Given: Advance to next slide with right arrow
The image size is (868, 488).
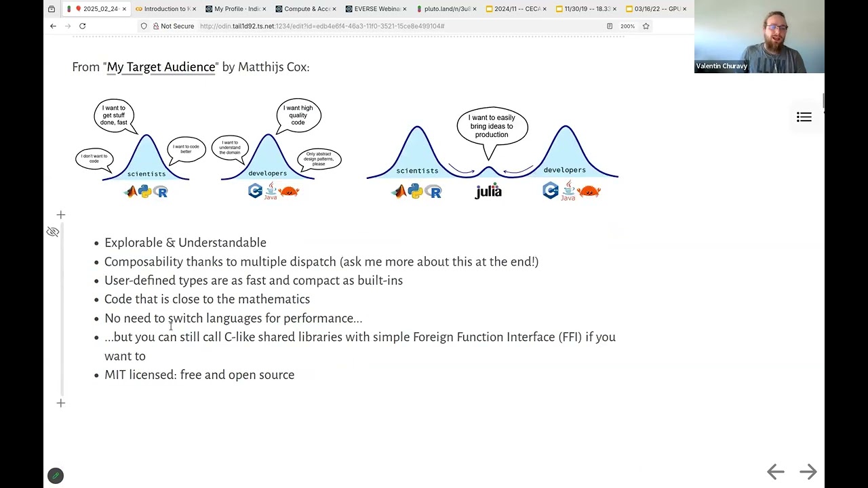Looking at the screenshot, I should tap(808, 472).
